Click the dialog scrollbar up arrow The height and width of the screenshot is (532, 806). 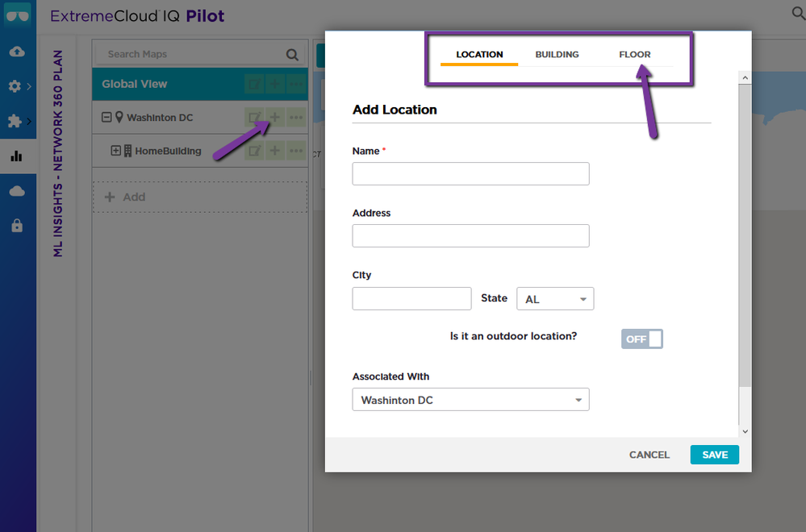[x=745, y=77]
